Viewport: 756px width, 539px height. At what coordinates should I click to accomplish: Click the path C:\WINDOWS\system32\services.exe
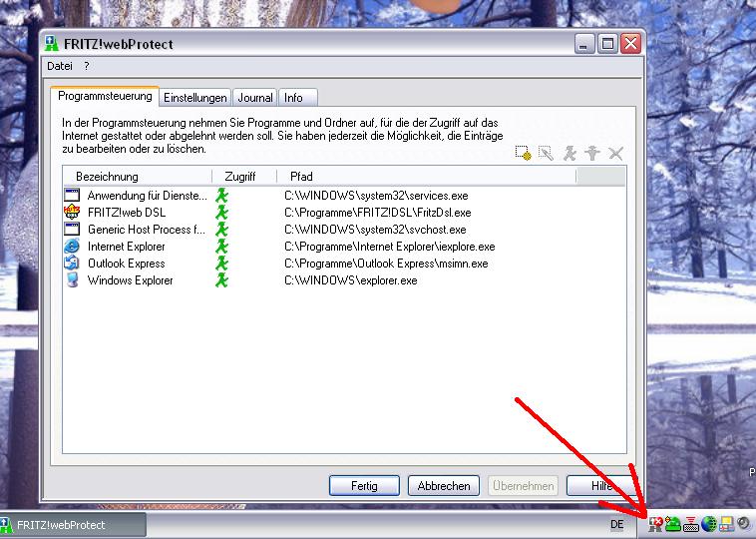(376, 196)
